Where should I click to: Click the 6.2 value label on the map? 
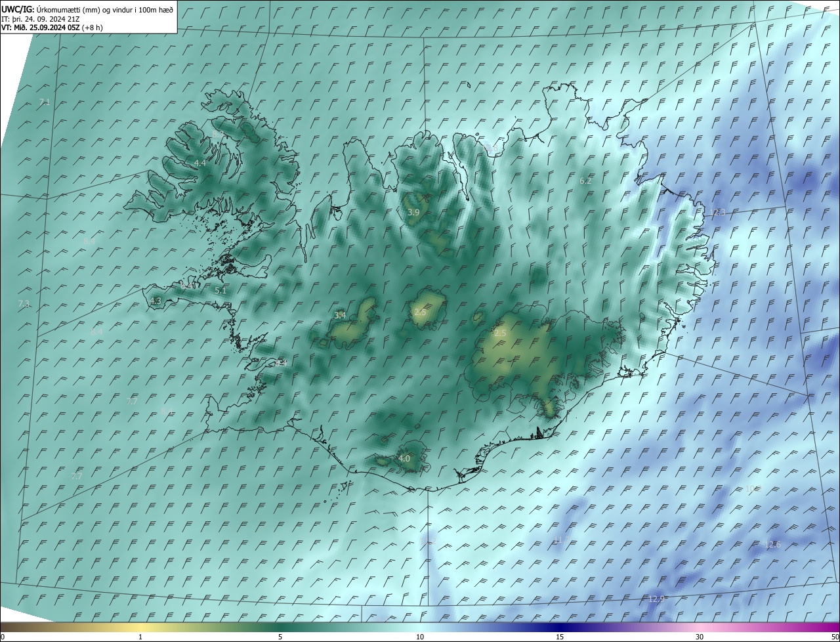[585, 181]
